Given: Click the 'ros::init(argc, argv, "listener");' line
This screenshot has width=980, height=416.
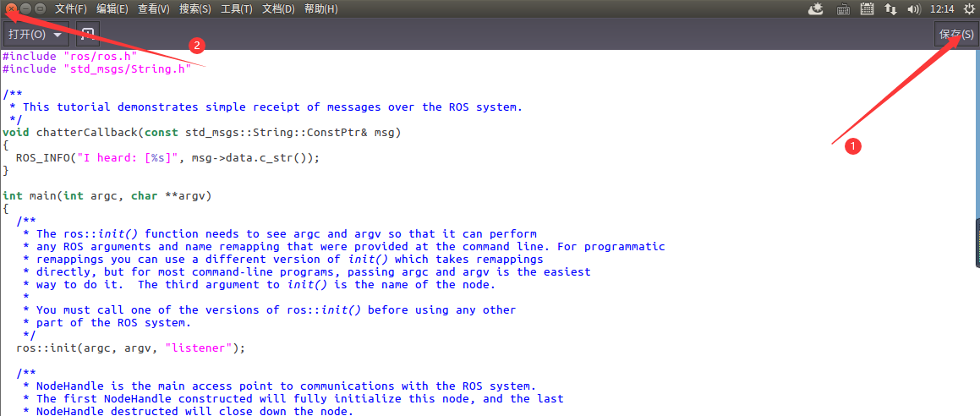Looking at the screenshot, I should (130, 348).
